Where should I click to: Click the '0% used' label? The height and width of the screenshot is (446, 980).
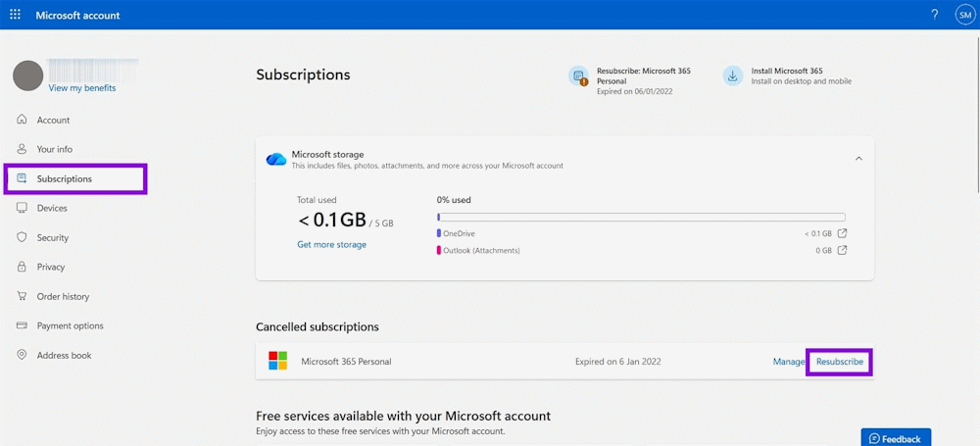pos(454,200)
